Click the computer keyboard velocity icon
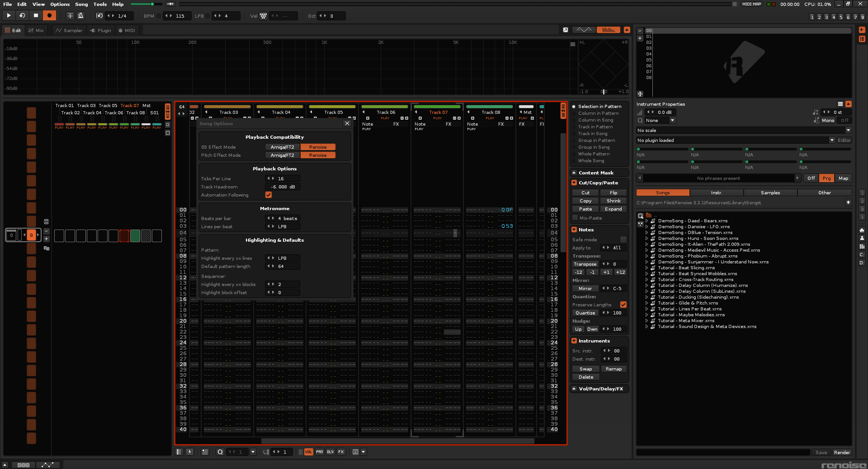The height and width of the screenshot is (469, 868). tap(263, 16)
